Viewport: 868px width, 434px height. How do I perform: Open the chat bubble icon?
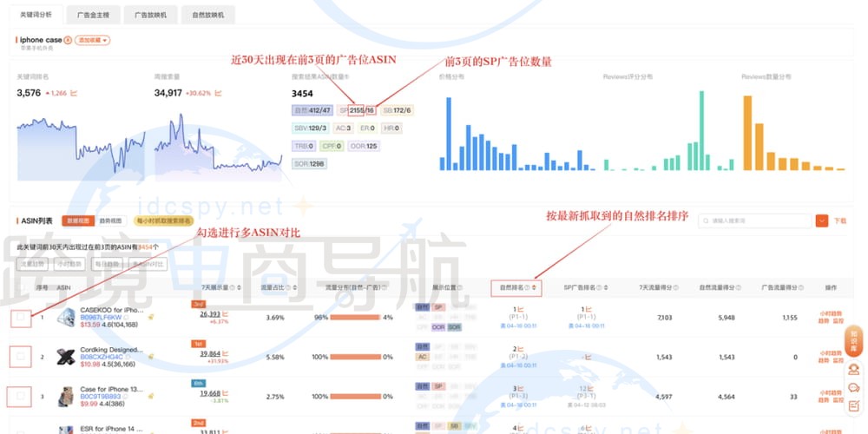pyautogui.click(x=853, y=387)
